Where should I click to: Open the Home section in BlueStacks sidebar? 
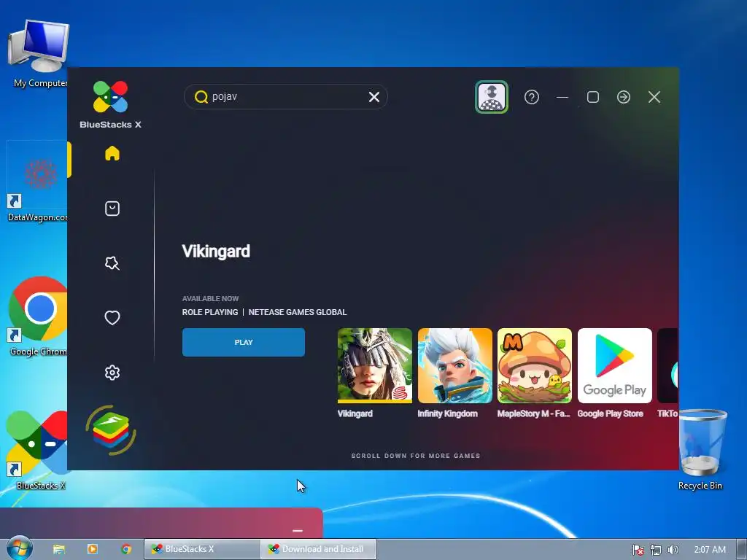point(112,153)
